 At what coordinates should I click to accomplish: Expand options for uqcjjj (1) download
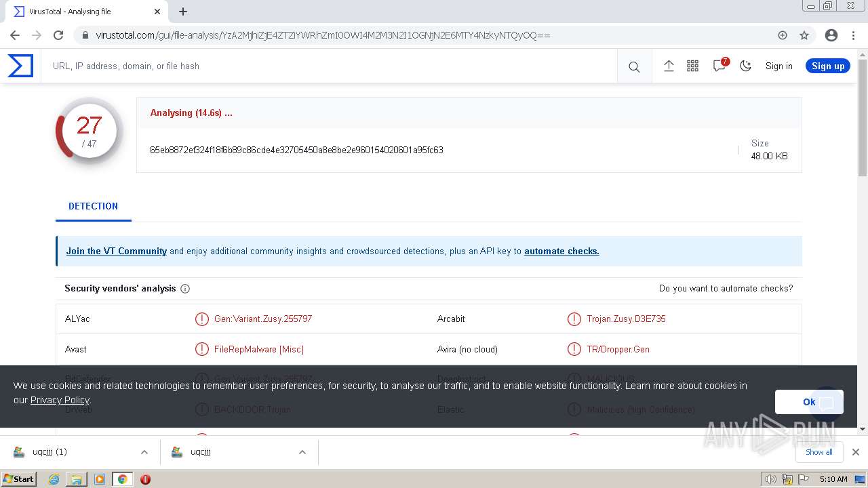point(144,452)
